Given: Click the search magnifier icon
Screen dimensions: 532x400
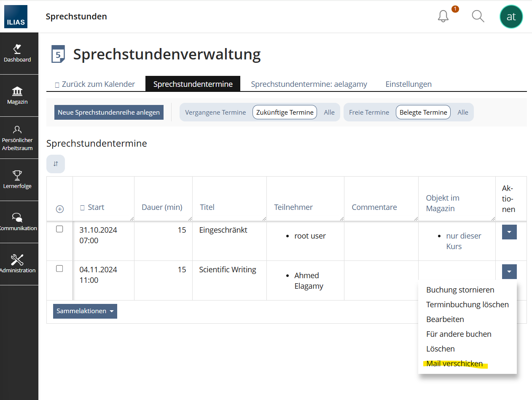Looking at the screenshot, I should pyautogui.click(x=478, y=16).
